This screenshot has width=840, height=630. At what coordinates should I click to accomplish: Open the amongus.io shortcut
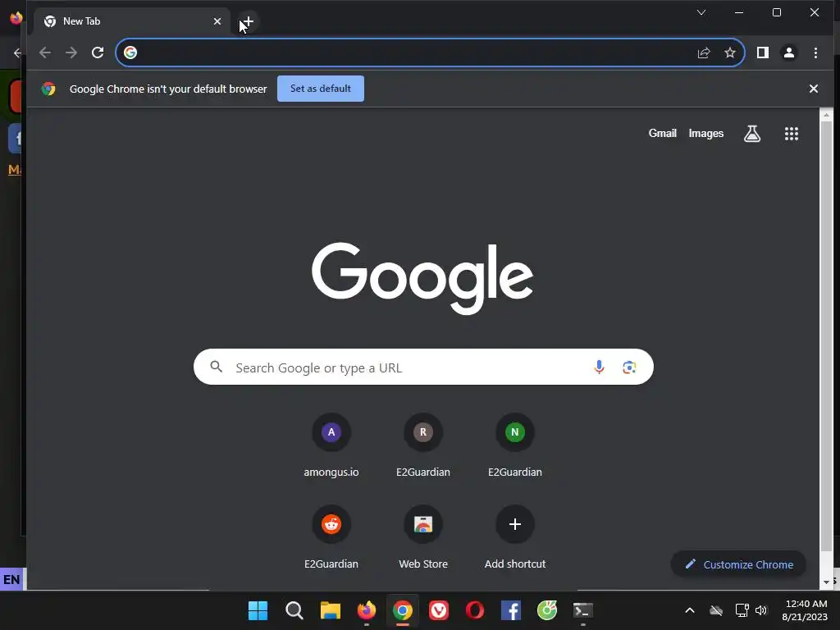coord(331,446)
